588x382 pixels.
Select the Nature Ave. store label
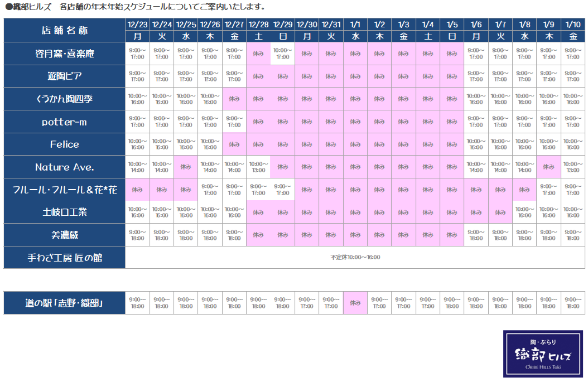coord(65,167)
